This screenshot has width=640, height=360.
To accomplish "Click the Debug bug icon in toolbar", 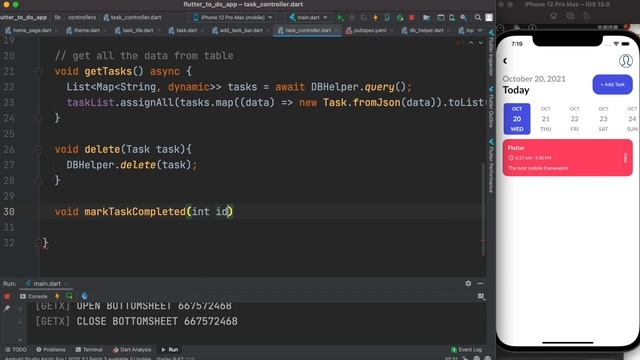I will tap(352, 18).
